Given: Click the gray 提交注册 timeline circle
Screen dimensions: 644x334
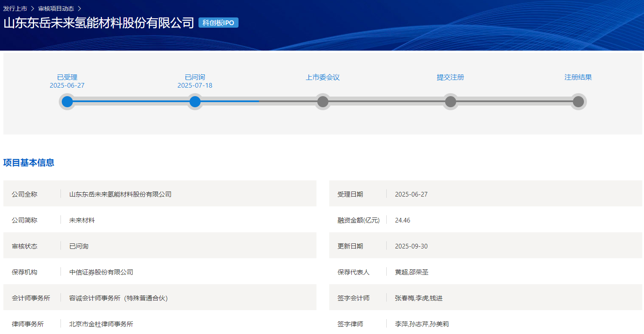Looking at the screenshot, I should coord(451,102).
